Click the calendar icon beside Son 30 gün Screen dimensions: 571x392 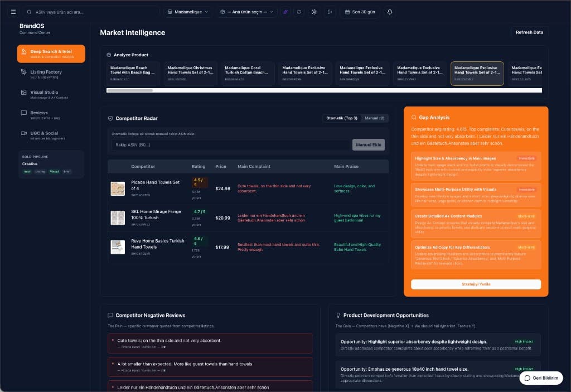347,12
